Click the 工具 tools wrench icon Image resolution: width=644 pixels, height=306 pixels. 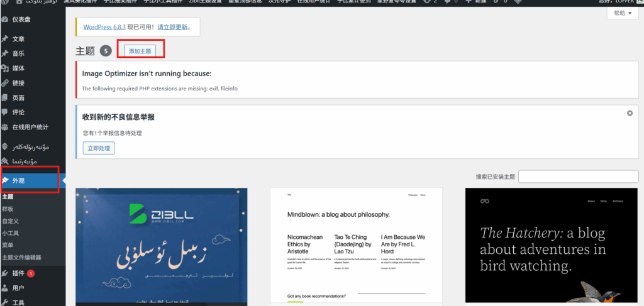[5, 302]
